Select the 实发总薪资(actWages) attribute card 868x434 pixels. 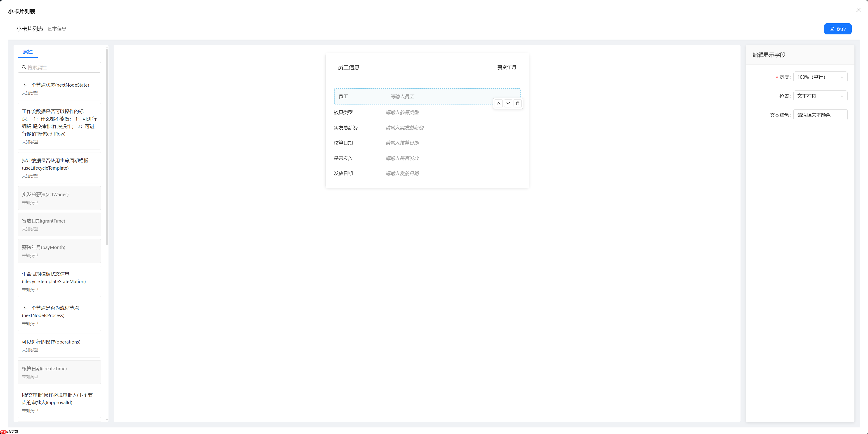pos(59,198)
